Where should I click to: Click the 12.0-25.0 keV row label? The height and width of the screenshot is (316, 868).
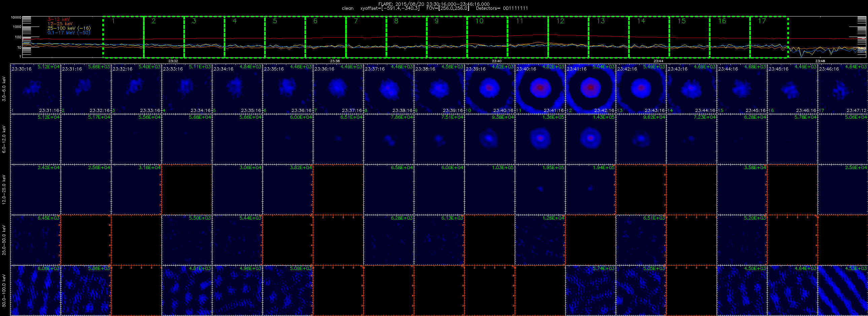pyautogui.click(x=4, y=190)
